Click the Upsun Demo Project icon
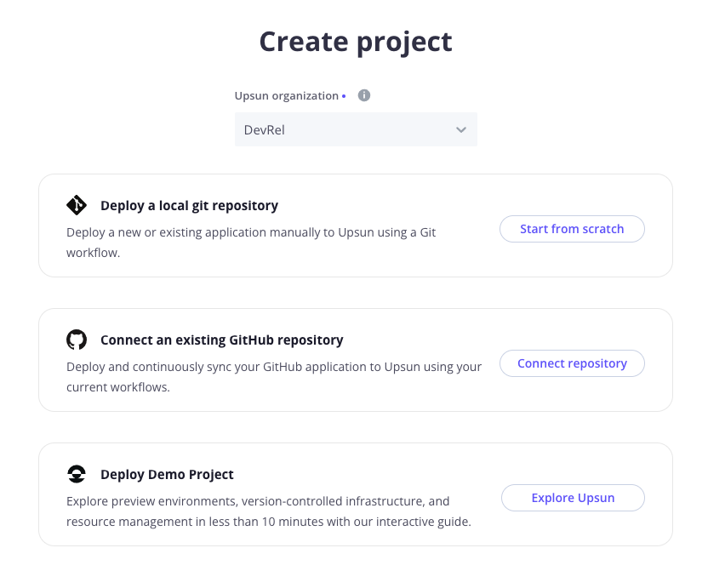This screenshot has height=588, width=708. (x=77, y=473)
